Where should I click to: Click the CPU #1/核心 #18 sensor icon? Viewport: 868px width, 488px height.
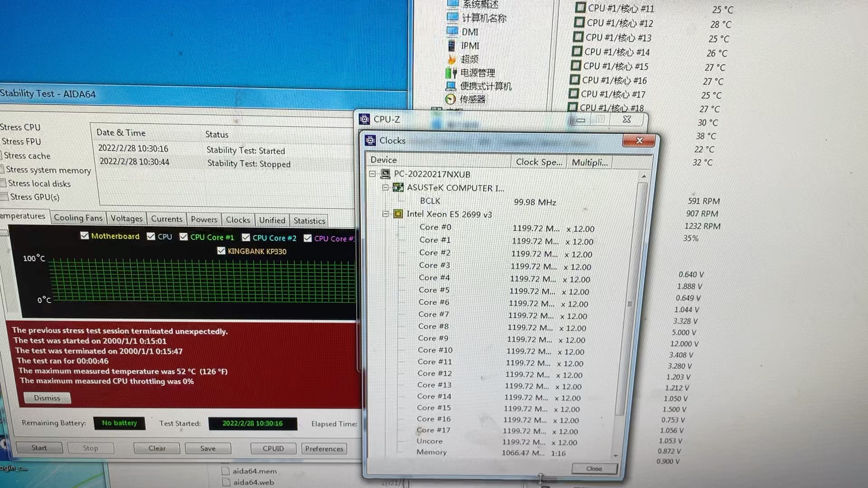(572, 107)
